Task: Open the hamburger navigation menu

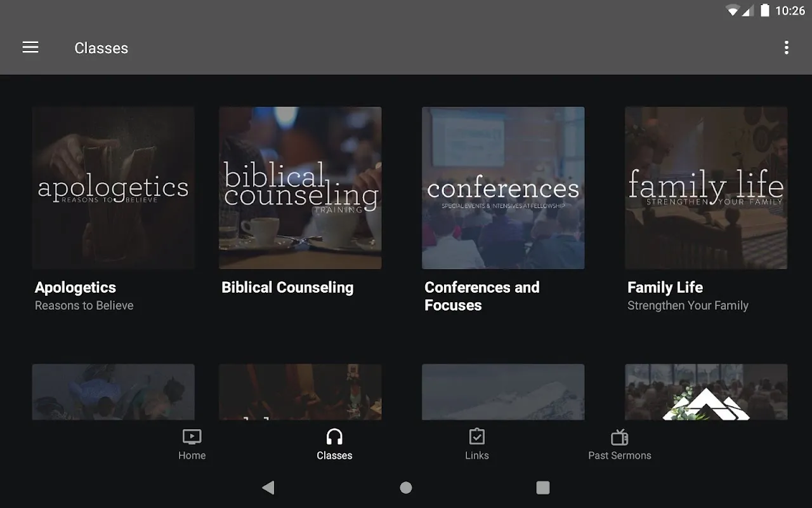Action: pyautogui.click(x=30, y=48)
